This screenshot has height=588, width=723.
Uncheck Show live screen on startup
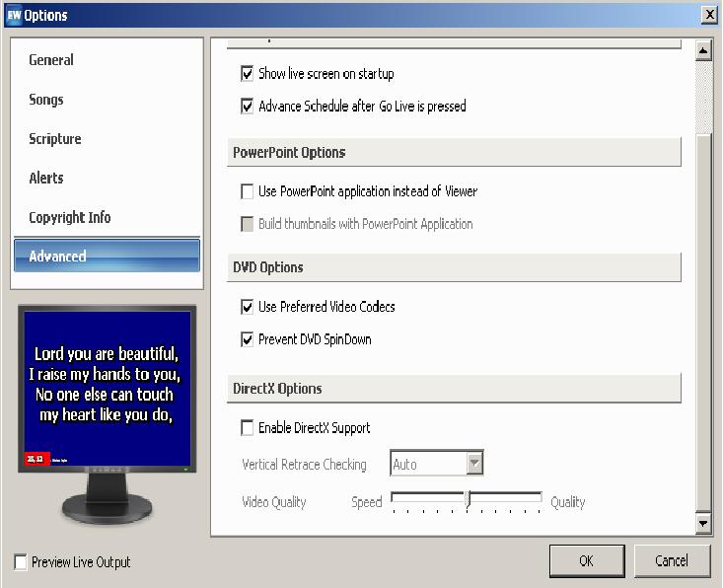pyautogui.click(x=248, y=74)
